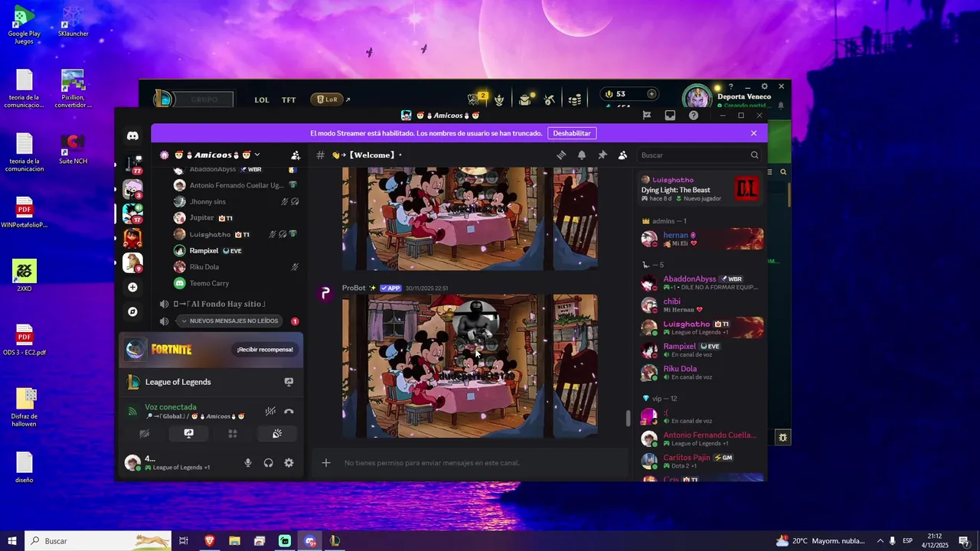Click Windows taskbar Buscar search box
Image resolution: width=980 pixels, height=551 pixels.
coord(98,541)
